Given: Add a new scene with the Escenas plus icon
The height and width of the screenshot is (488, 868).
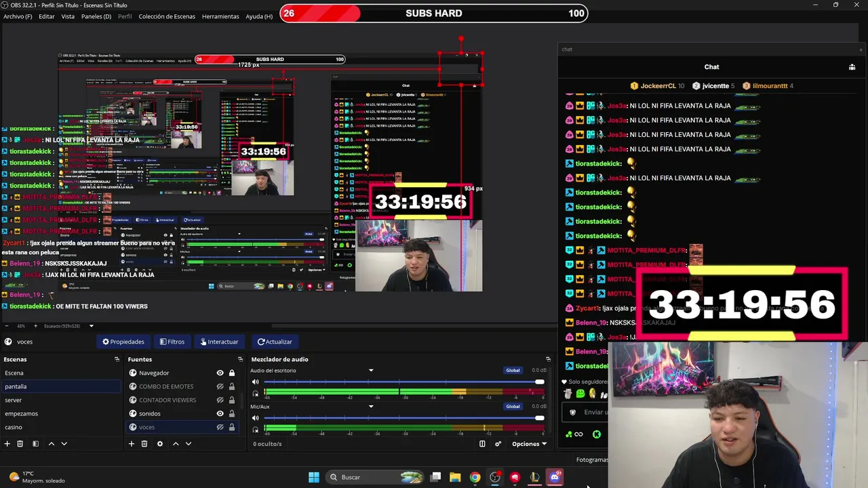Looking at the screenshot, I should [x=7, y=444].
